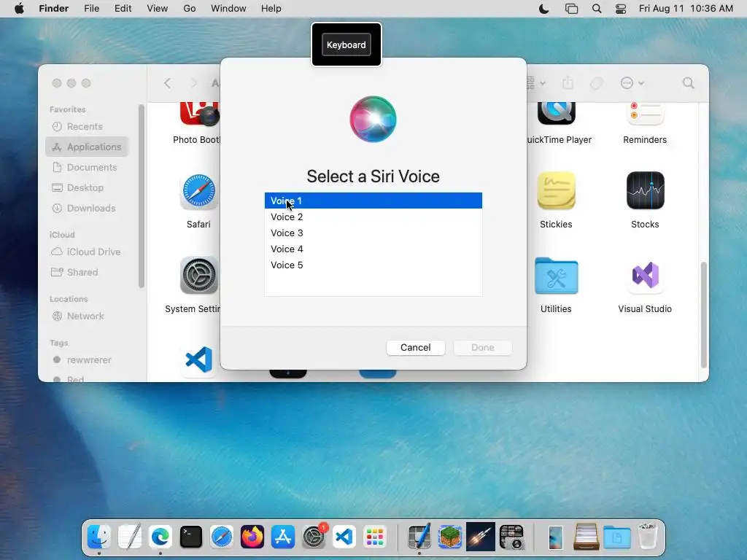Click the Focus moon icon in the menu bar
Viewport: 747px width, 560px height.
[543, 9]
